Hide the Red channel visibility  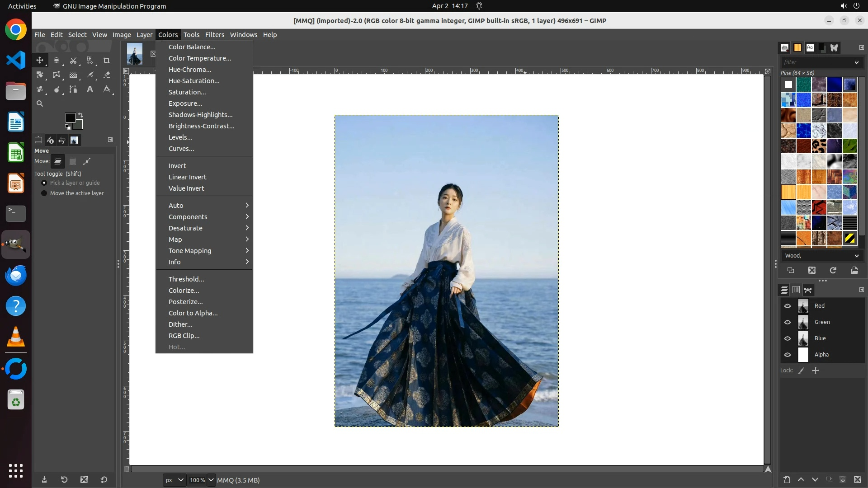[x=788, y=306]
